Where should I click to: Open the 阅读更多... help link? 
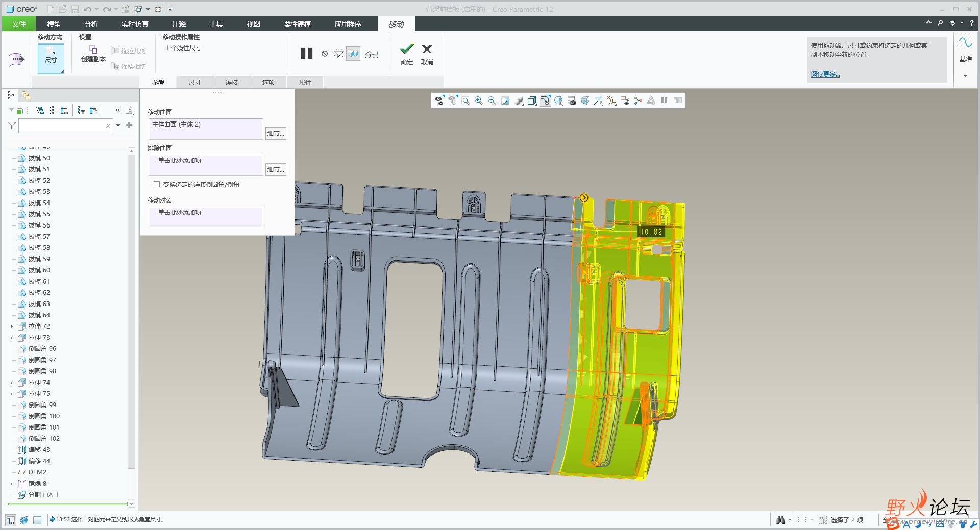(x=825, y=74)
